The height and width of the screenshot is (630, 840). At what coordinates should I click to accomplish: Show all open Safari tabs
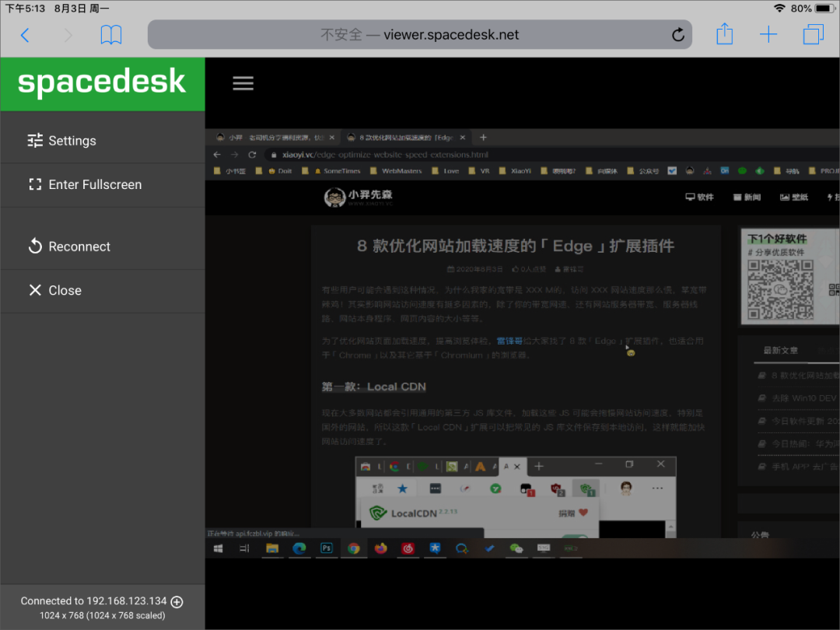click(x=813, y=35)
